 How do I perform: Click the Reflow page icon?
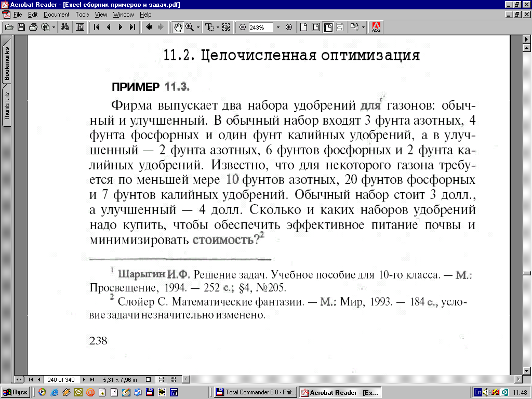point(340,27)
